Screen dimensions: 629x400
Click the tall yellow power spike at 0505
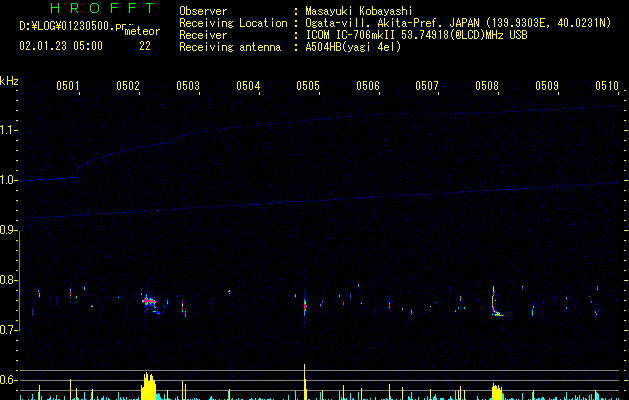304,381
